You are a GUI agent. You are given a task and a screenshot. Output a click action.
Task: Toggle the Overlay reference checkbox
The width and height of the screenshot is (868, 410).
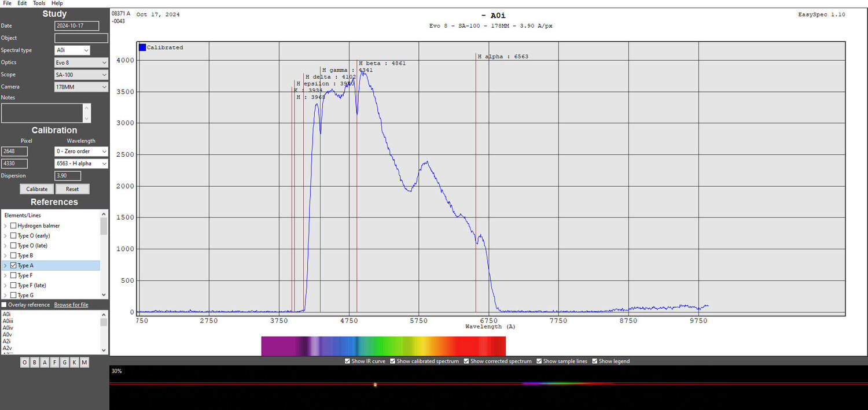tap(4, 305)
